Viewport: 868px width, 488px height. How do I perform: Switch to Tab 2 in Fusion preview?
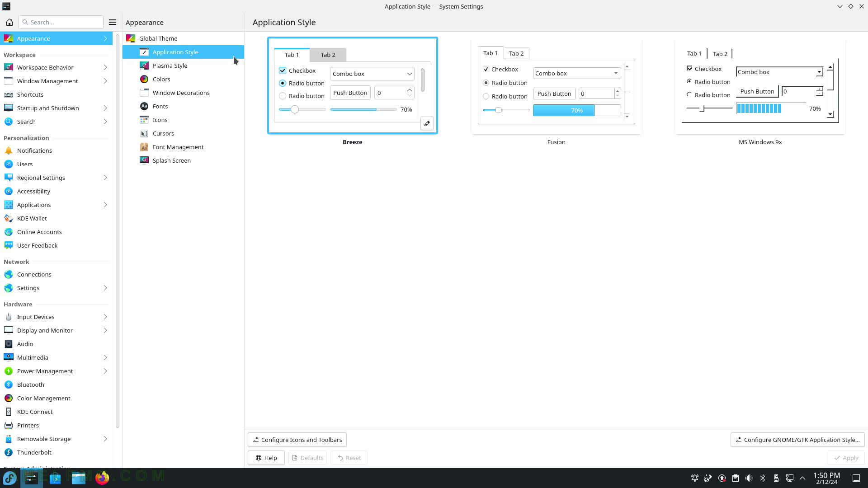[516, 53]
